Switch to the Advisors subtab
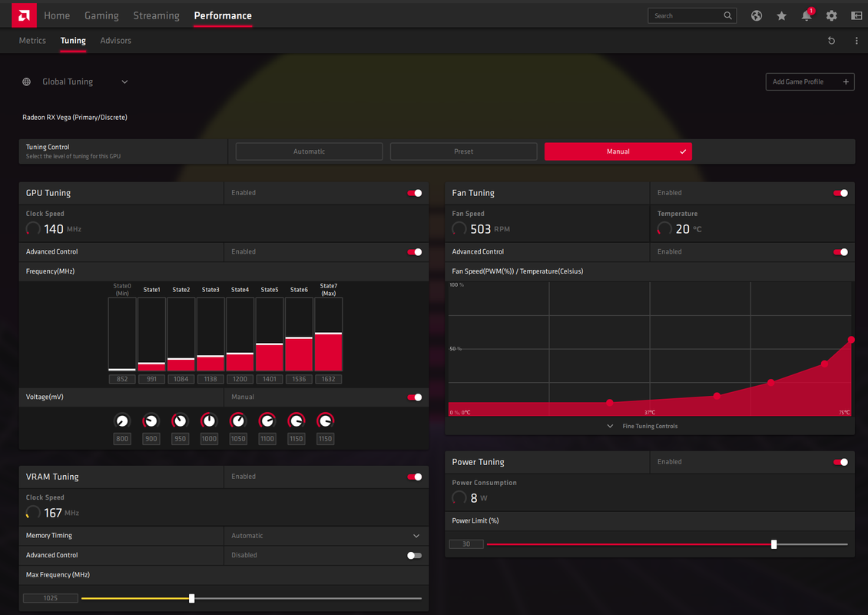 (116, 41)
